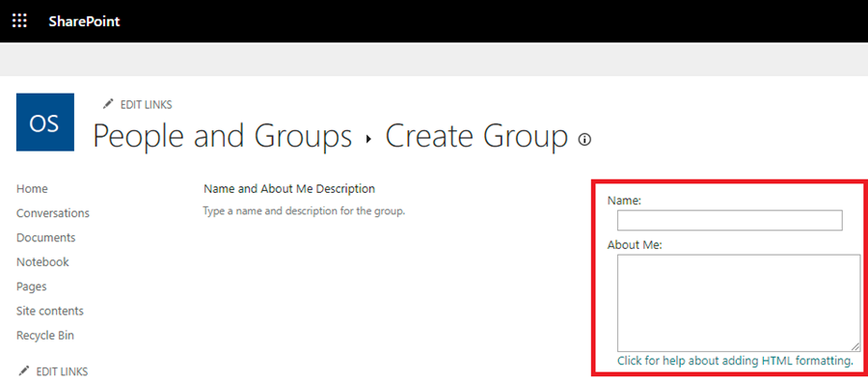Click the info icon beside Create Group
This screenshot has height=381, width=868.
coord(584,140)
